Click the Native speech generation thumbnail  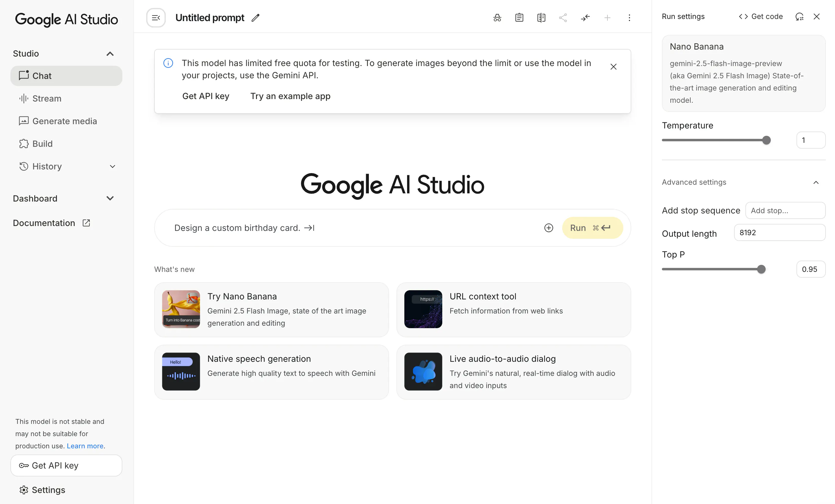pos(181,372)
